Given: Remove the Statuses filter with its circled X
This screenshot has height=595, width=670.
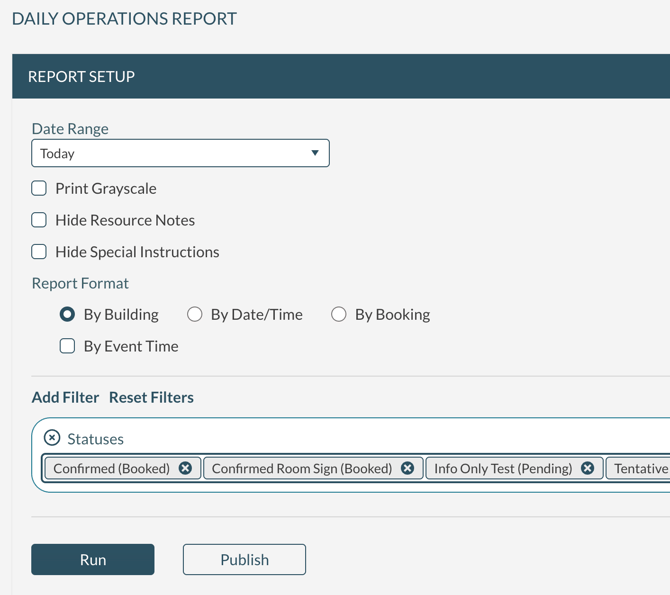Looking at the screenshot, I should pos(52,438).
